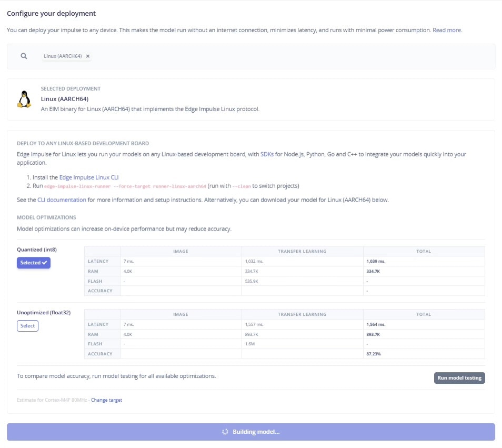502x448 pixels.
Task: Click the unoptimized transfer learning RAM 893.7K cell
Action: pyautogui.click(x=302, y=334)
